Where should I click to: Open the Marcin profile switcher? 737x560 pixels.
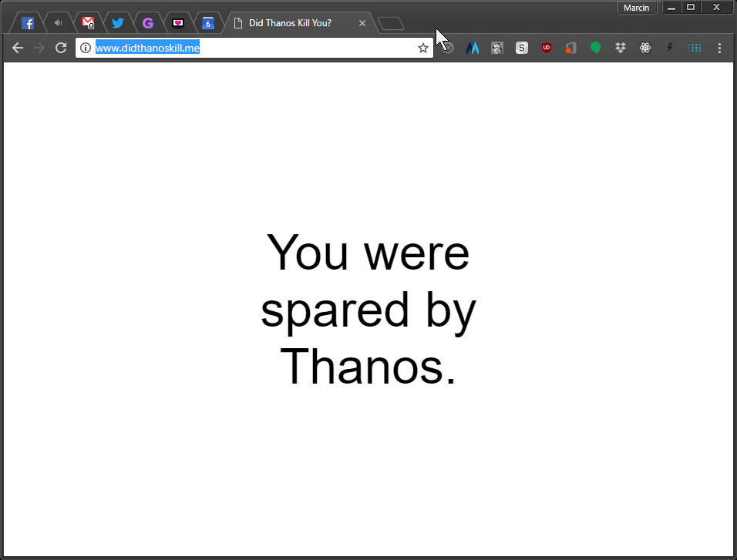637,8
